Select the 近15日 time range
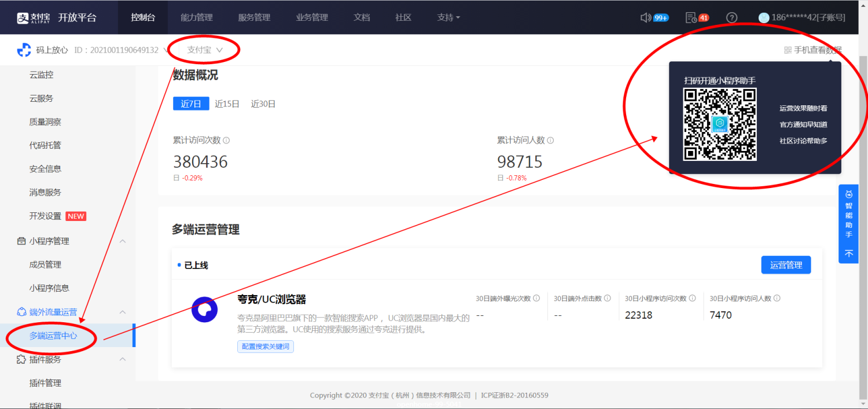This screenshot has height=409, width=868. coord(227,104)
